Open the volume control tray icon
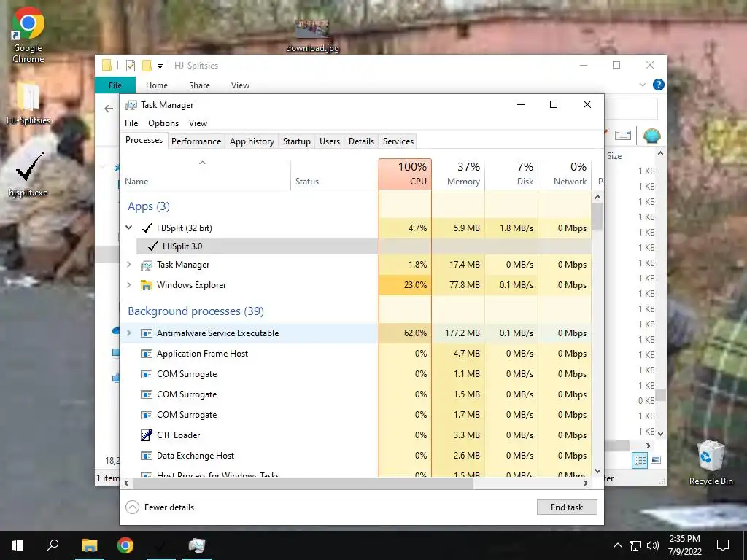The height and width of the screenshot is (560, 747). pyautogui.click(x=653, y=545)
